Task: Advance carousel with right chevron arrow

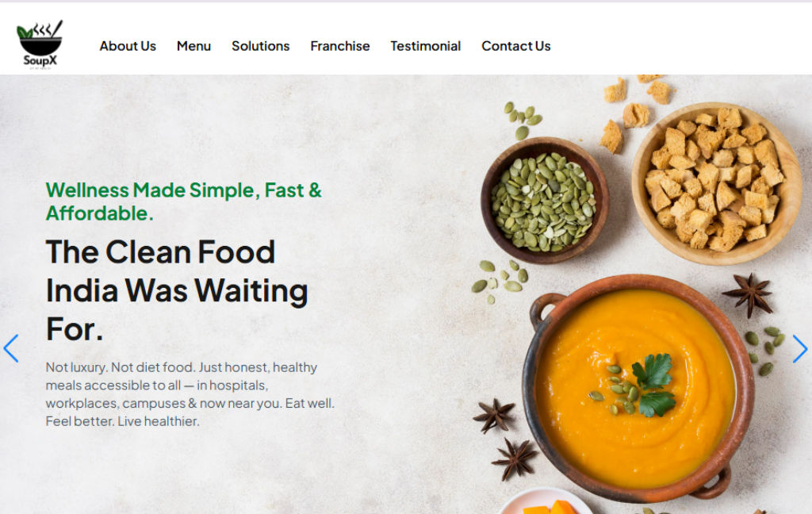Action: tap(799, 348)
